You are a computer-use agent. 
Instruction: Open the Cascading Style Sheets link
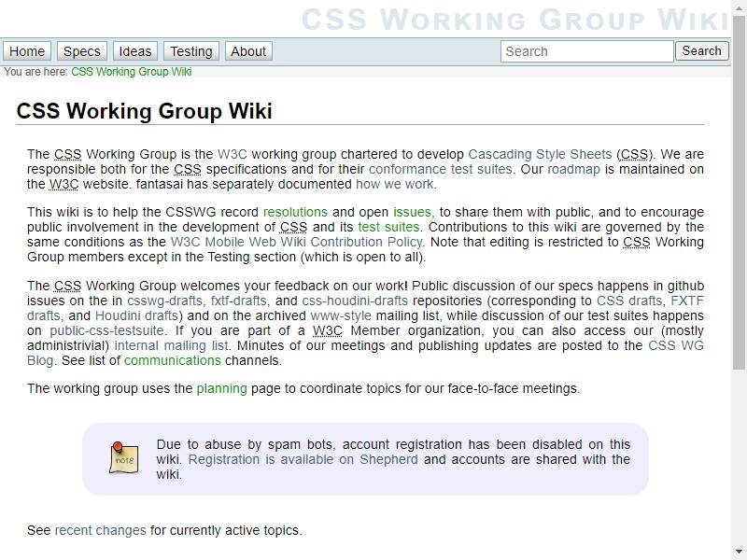540,154
